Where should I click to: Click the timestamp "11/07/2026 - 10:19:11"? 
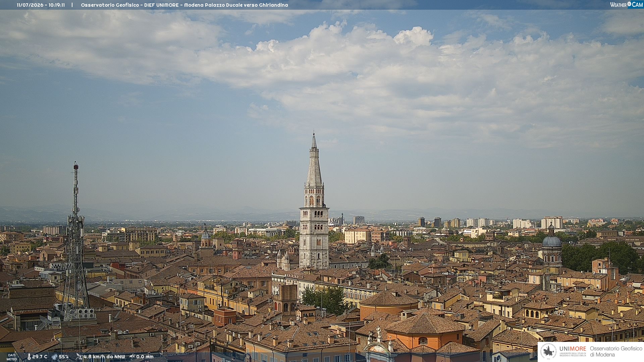[x=41, y=5]
